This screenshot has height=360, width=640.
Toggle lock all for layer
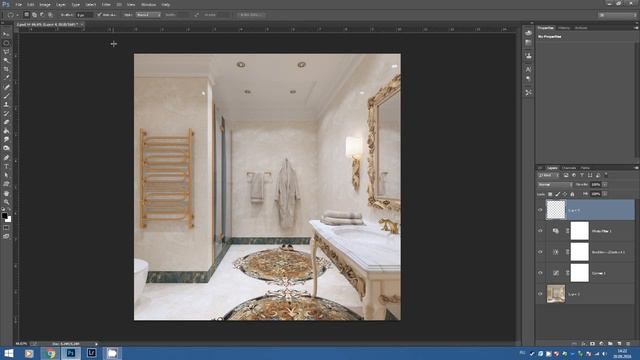click(x=572, y=194)
